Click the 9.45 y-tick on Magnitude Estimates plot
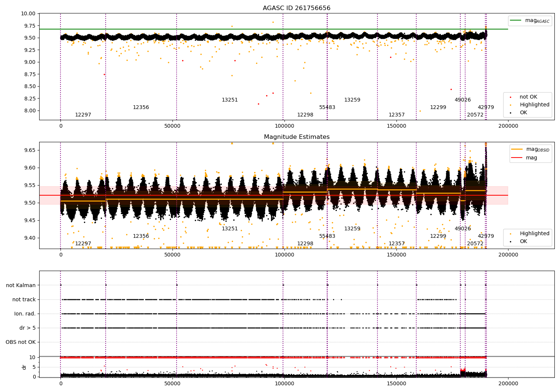Viewport: 560px width, 392px height. (x=29, y=220)
